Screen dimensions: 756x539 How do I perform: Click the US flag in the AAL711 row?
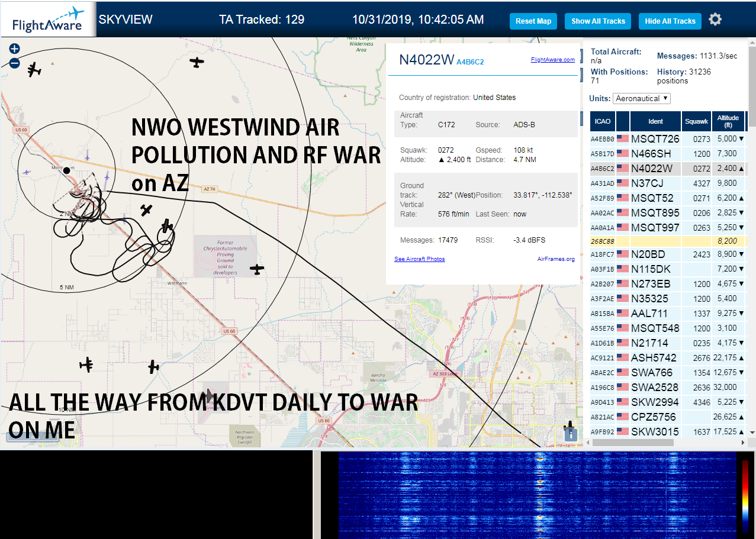tap(622, 314)
